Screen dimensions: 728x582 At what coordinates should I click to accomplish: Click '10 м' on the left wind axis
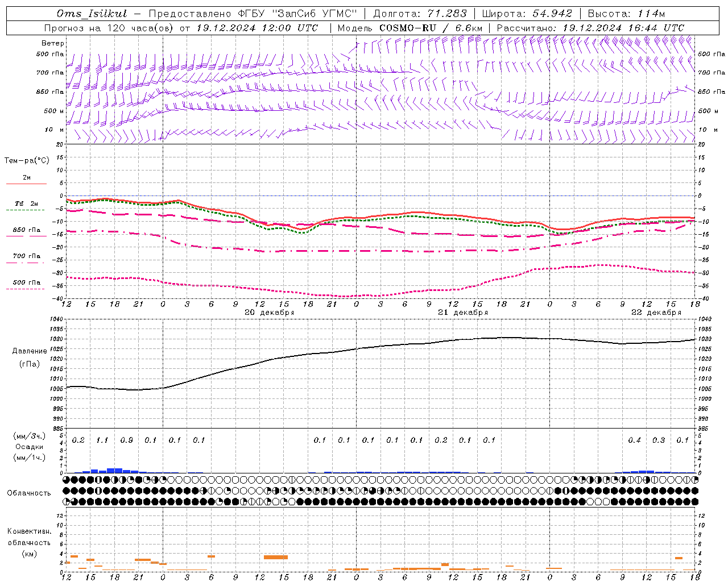click(55, 130)
